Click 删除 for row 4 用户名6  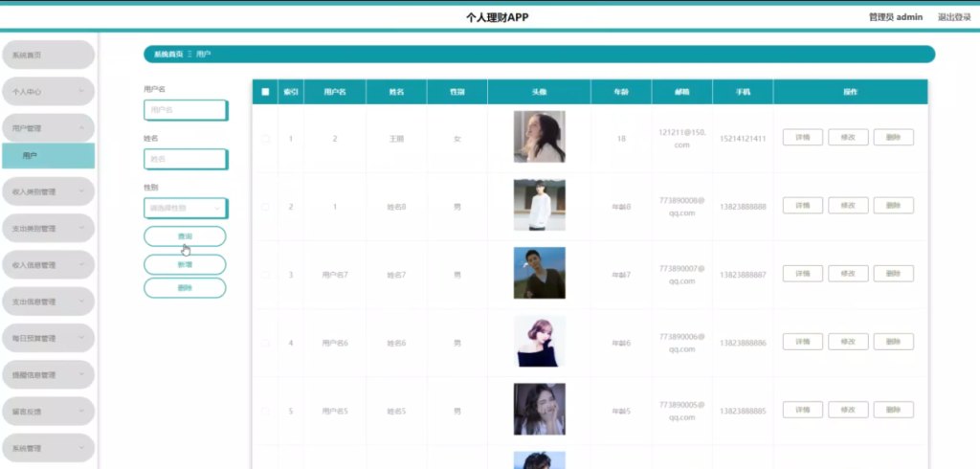pos(894,342)
